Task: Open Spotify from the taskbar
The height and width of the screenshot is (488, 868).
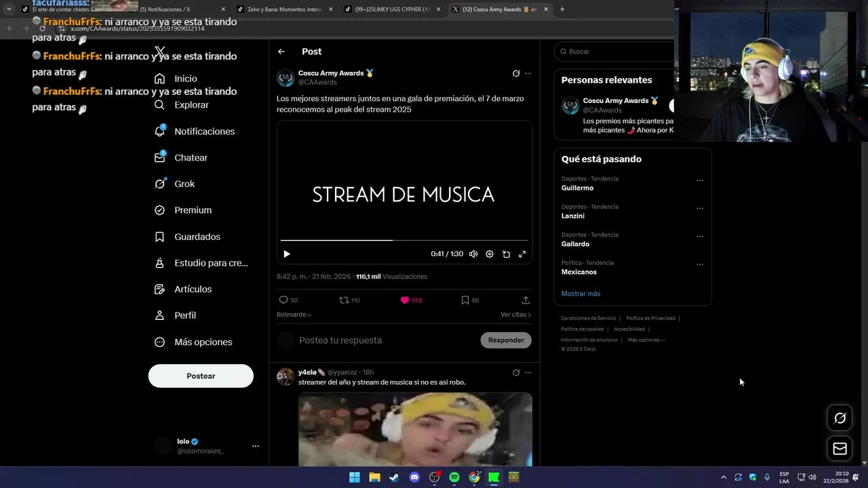Action: pyautogui.click(x=454, y=477)
